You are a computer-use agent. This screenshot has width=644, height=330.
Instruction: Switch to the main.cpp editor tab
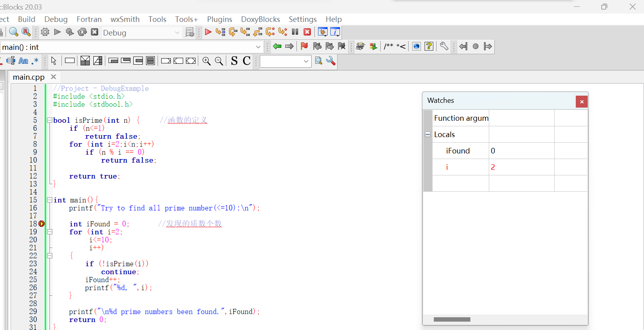(29, 77)
